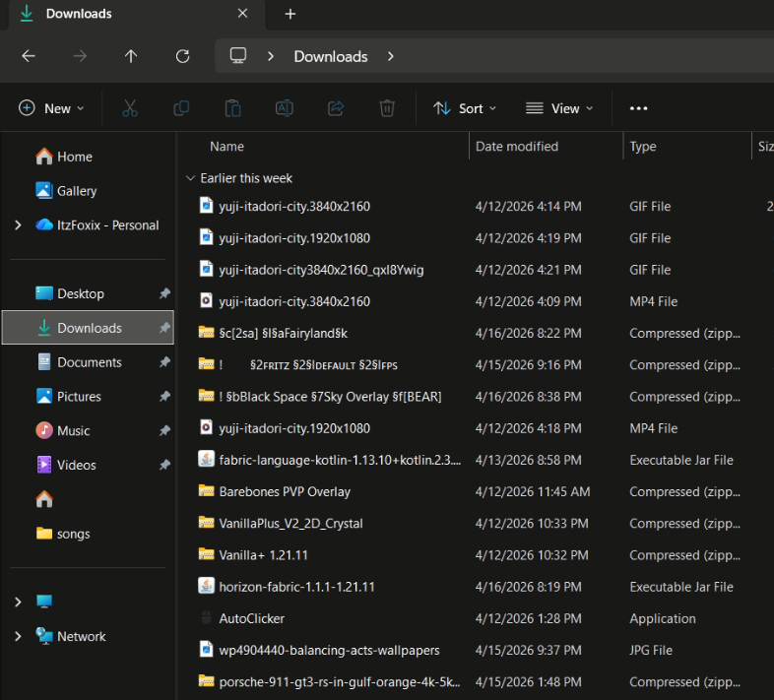Open Videos in quick access
774x700 pixels.
coord(66,465)
